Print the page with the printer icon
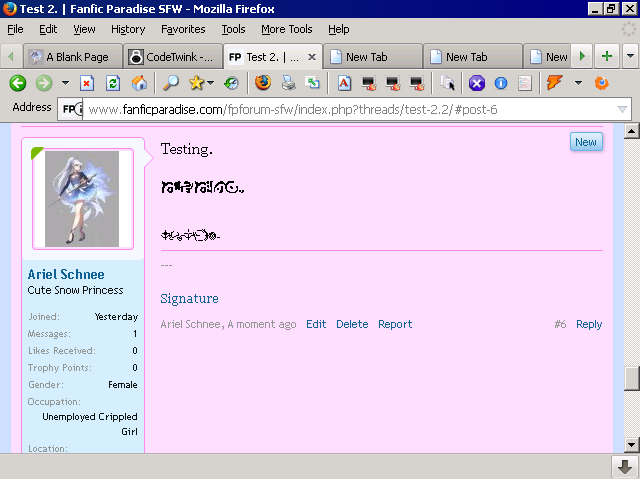640x480 pixels. click(289, 83)
